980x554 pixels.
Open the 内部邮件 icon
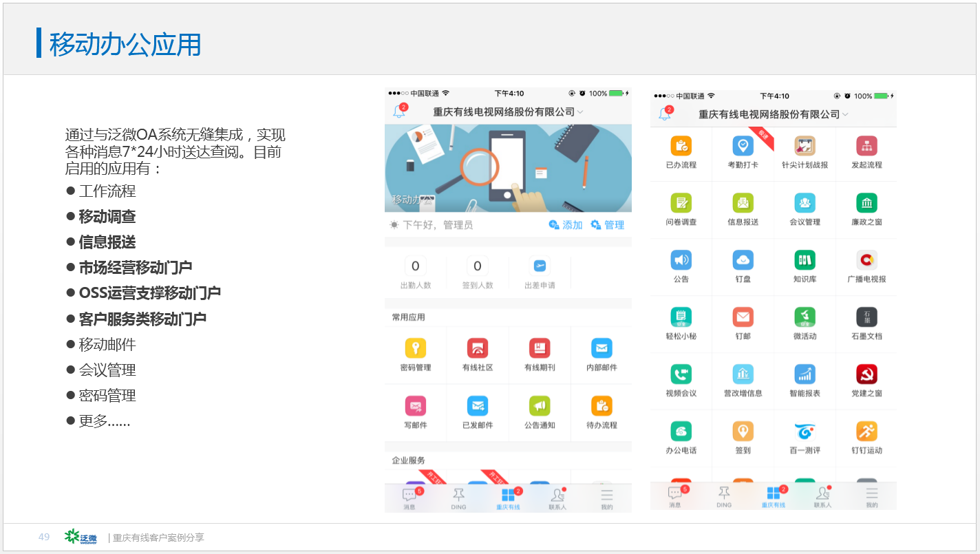click(x=601, y=348)
